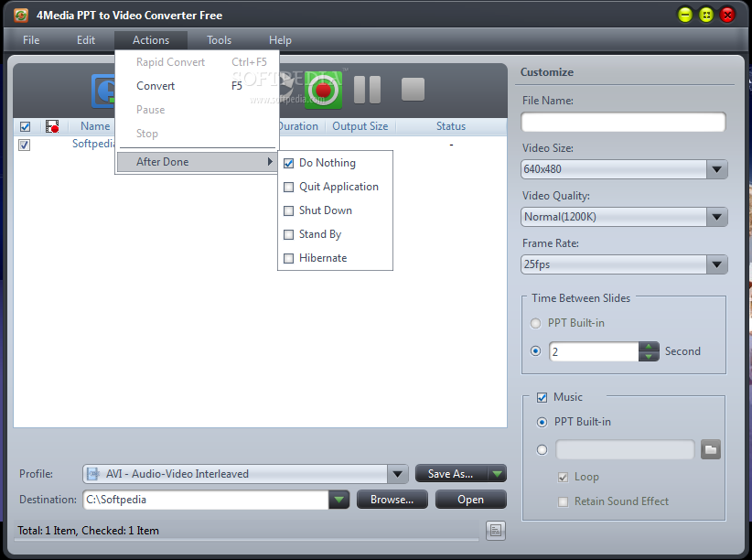Open the Help menu
The height and width of the screenshot is (560, 752).
280,40
